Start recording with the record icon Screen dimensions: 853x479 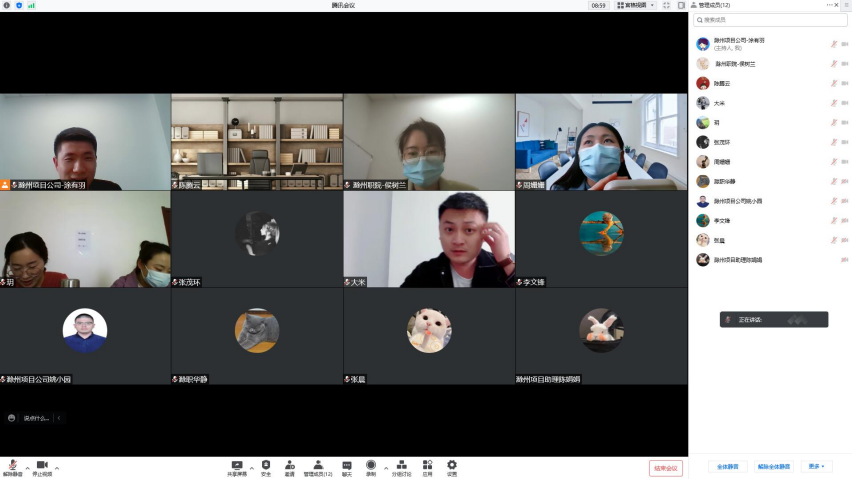coord(371,465)
